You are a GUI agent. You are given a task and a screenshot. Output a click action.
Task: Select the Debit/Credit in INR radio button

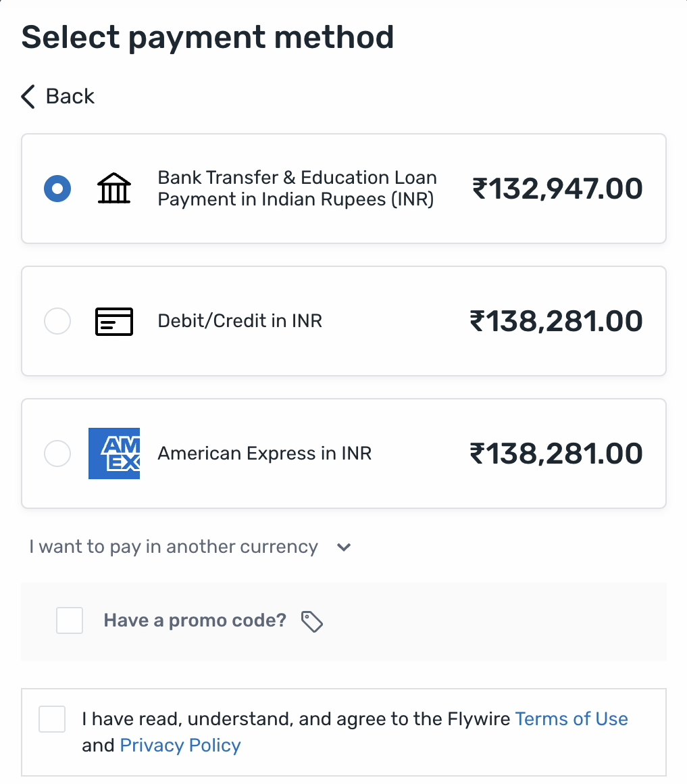[57, 321]
